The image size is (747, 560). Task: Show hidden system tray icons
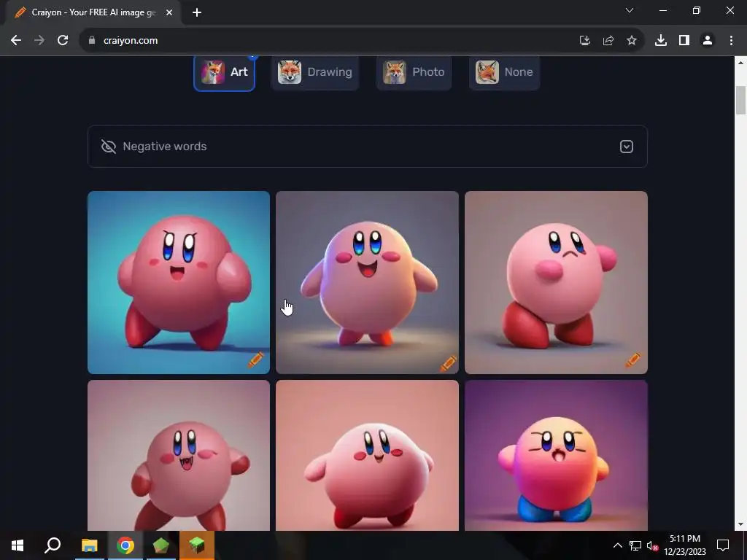click(x=617, y=545)
